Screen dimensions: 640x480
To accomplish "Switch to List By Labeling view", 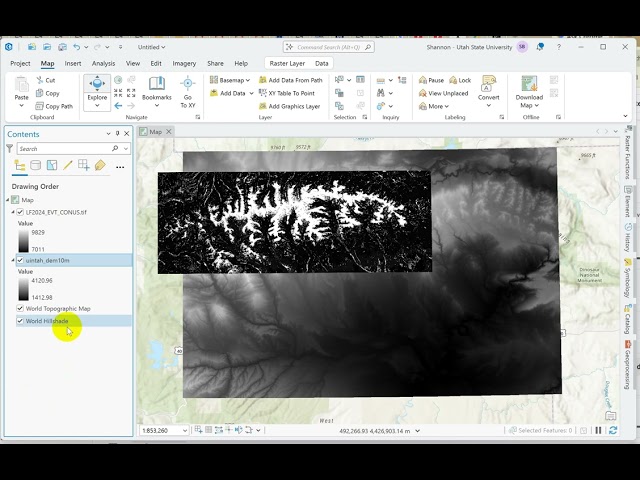I will pyautogui.click(x=100, y=165).
